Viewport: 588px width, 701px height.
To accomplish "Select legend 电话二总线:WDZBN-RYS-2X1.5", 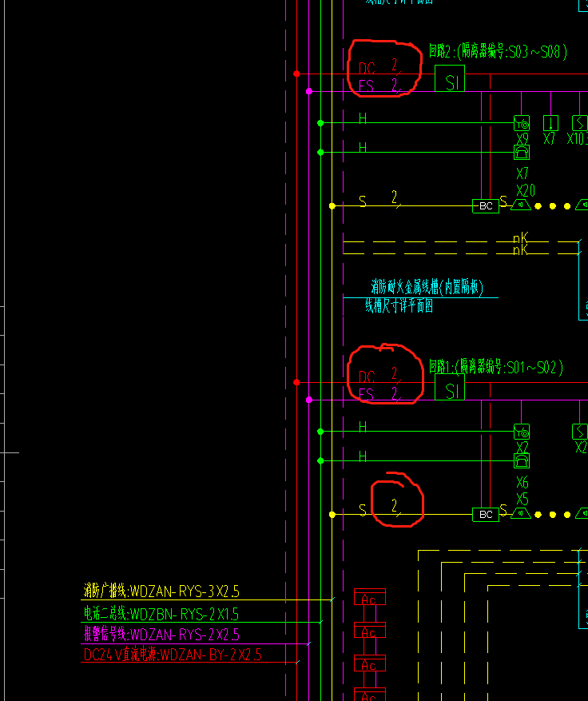I will coord(161,613).
